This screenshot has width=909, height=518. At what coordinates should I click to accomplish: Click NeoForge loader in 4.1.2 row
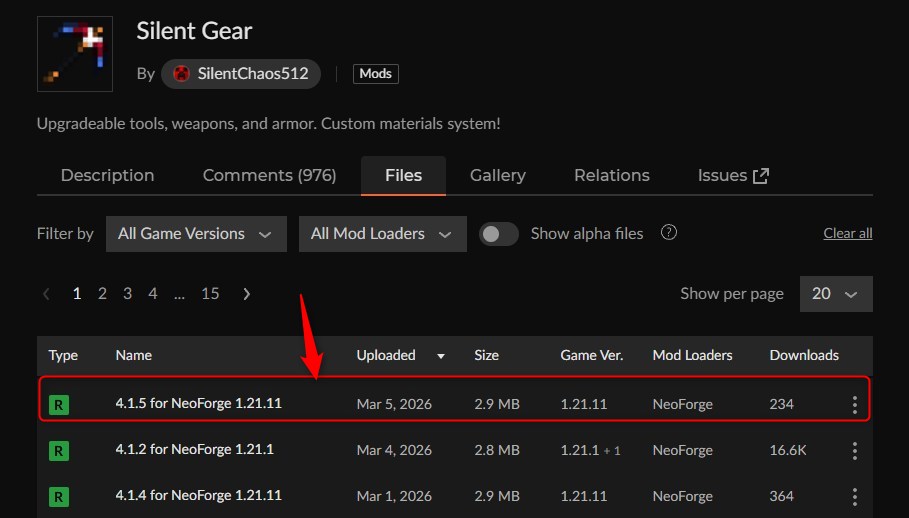tap(682, 450)
